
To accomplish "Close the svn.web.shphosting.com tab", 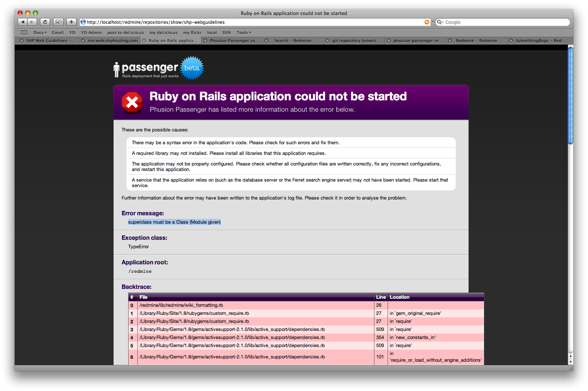I will coord(83,41).
